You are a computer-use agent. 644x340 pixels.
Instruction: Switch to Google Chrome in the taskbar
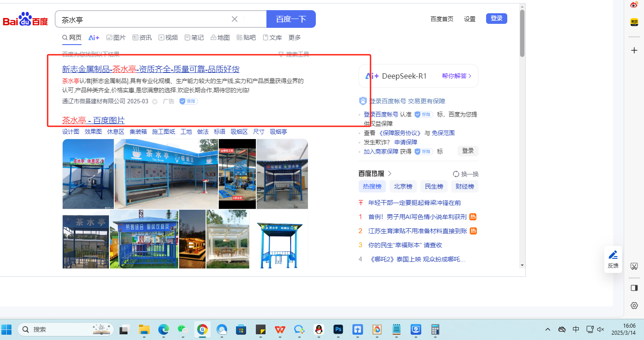point(202,329)
